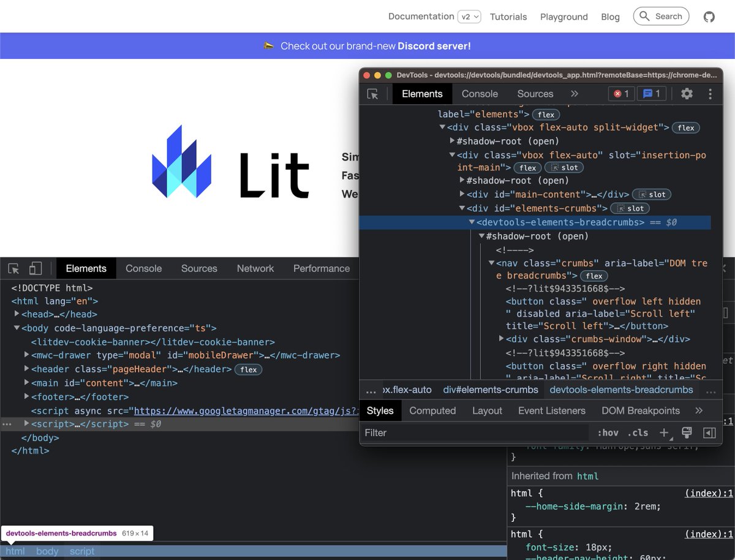The image size is (735, 560).
Task: Open the blue Issues counter badge
Action: tap(650, 94)
